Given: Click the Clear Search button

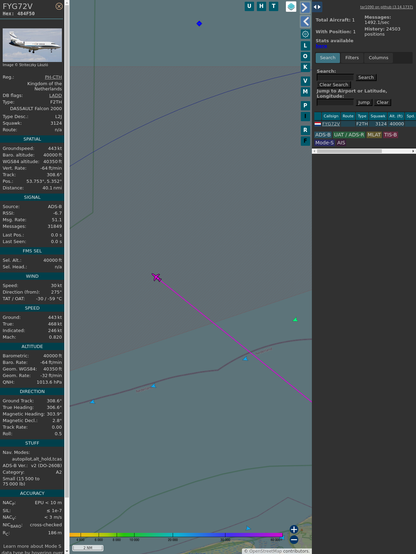Looking at the screenshot, I should [x=334, y=85].
